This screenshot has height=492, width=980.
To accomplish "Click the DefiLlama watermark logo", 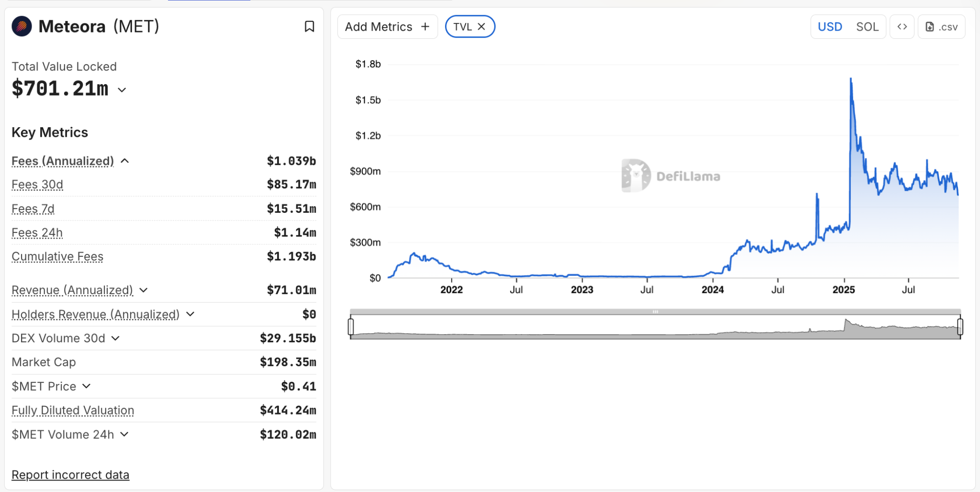I will coord(636,175).
